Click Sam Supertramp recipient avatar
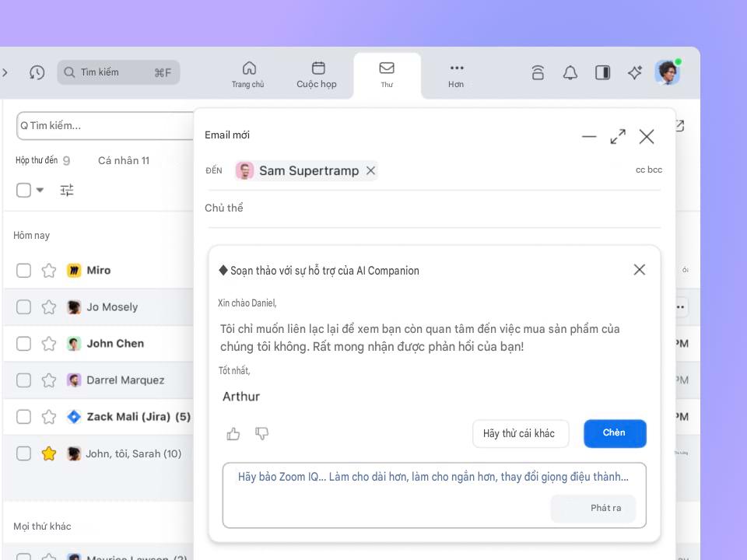Viewport: 747px width, 560px height. pos(244,170)
